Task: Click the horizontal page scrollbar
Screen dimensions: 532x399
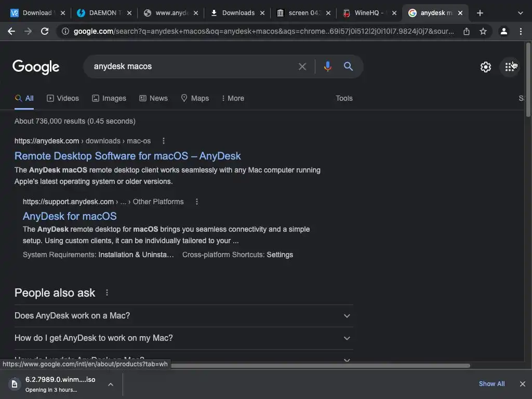Action: point(321,366)
